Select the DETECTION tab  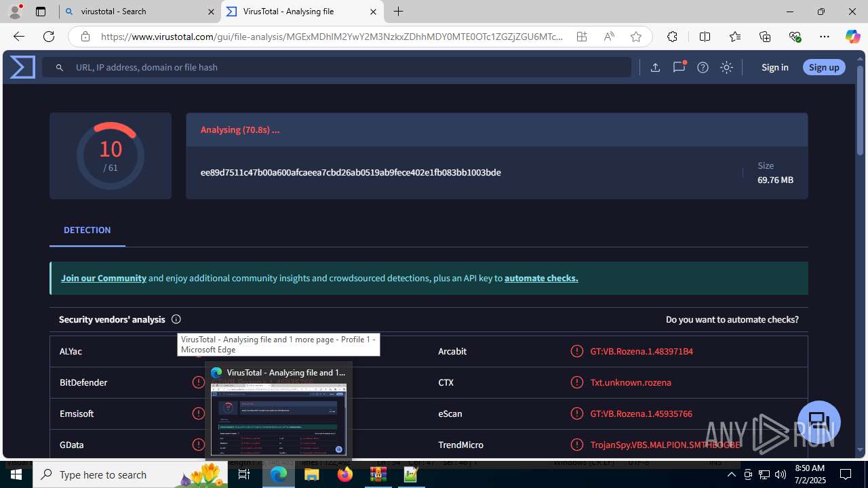tap(87, 230)
